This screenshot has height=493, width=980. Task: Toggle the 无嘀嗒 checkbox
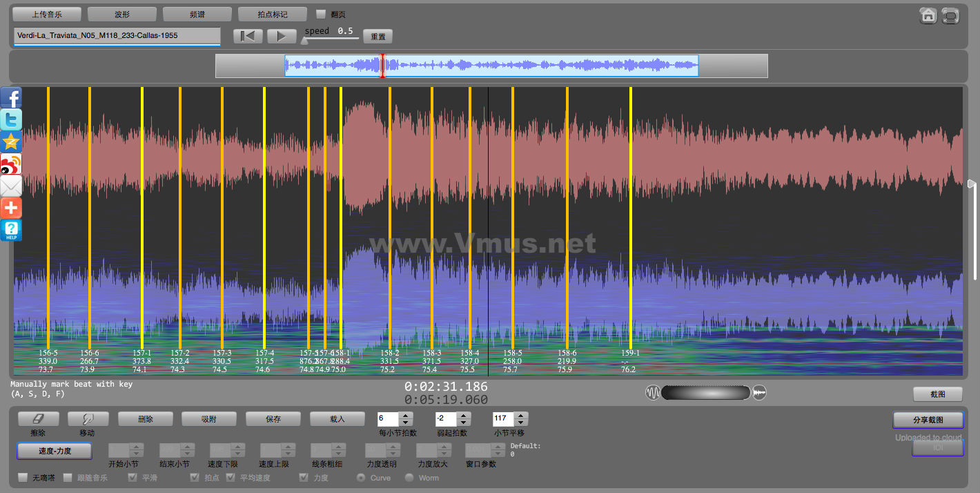(23, 478)
